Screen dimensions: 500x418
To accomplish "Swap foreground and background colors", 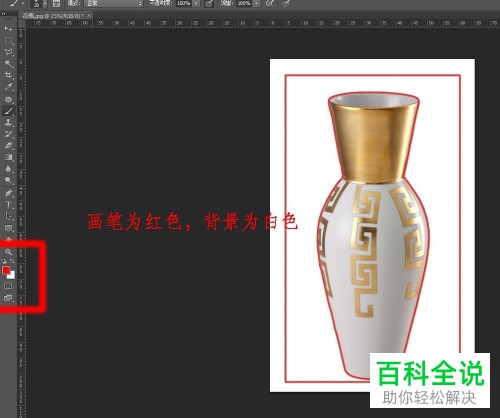I will pyautogui.click(x=12, y=261).
